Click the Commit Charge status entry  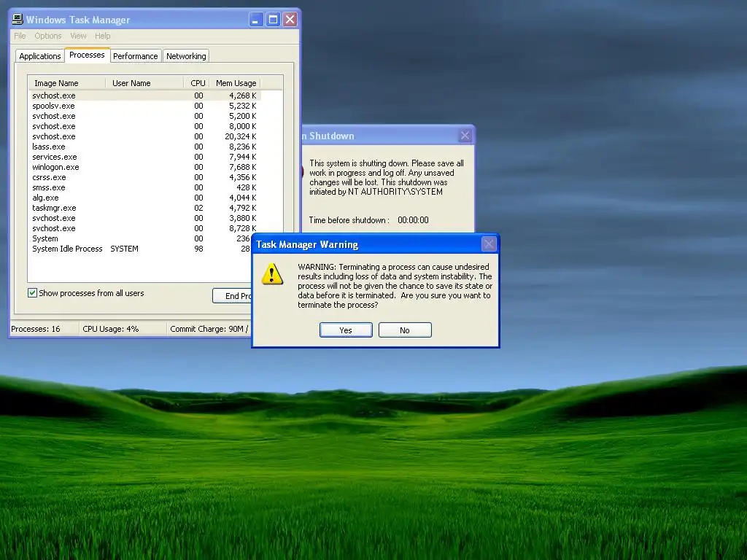209,329
